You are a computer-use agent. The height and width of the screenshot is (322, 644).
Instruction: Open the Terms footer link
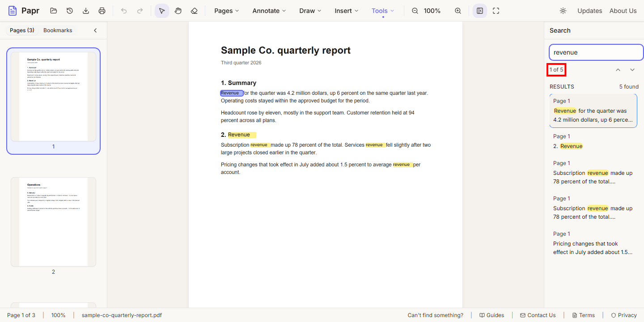583,315
